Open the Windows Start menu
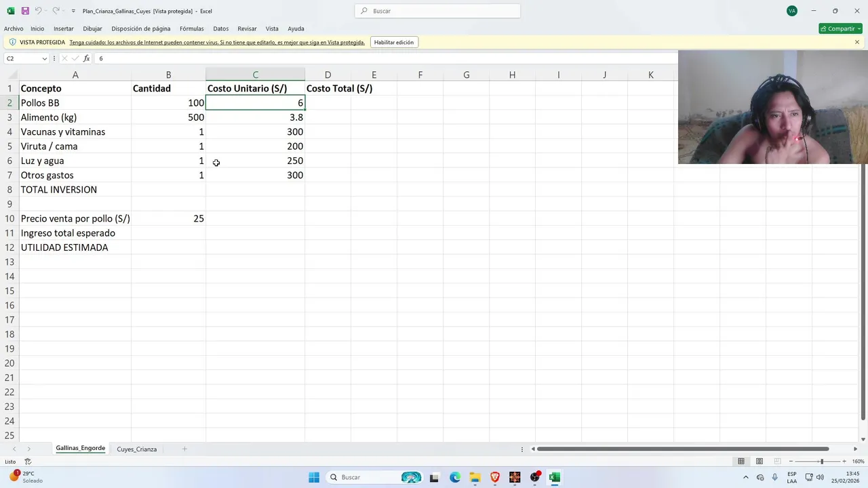 pos(314,477)
